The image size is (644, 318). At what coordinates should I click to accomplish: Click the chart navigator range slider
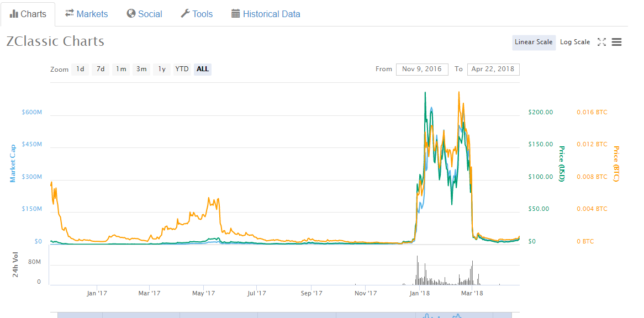(x=284, y=315)
